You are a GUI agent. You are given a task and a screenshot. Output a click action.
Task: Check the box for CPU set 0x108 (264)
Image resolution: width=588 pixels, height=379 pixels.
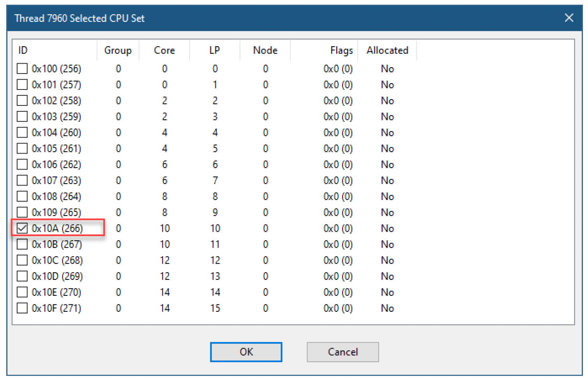(22, 197)
